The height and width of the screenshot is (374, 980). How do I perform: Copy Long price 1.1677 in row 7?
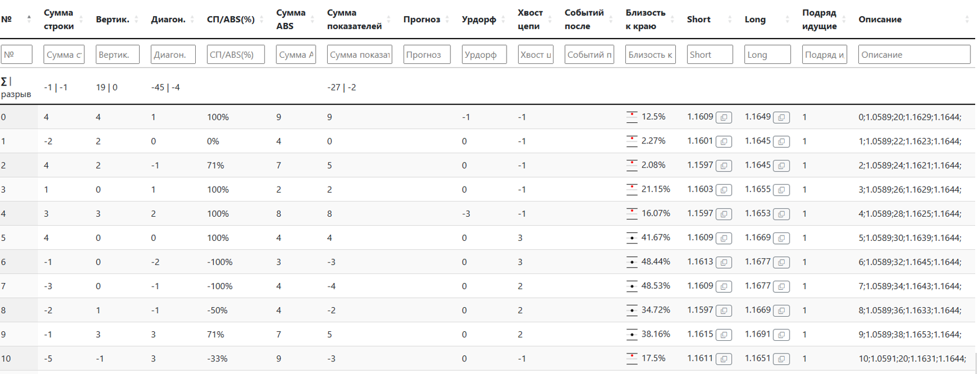coord(781,286)
